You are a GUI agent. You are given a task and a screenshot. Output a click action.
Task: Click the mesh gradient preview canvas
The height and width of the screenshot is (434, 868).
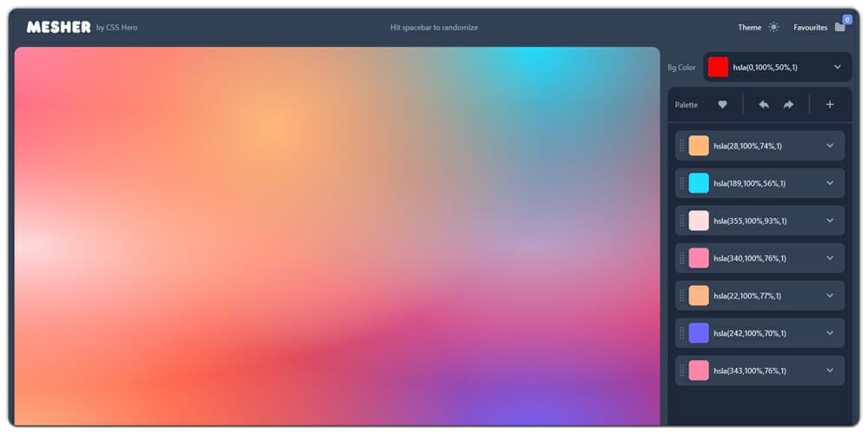338,236
